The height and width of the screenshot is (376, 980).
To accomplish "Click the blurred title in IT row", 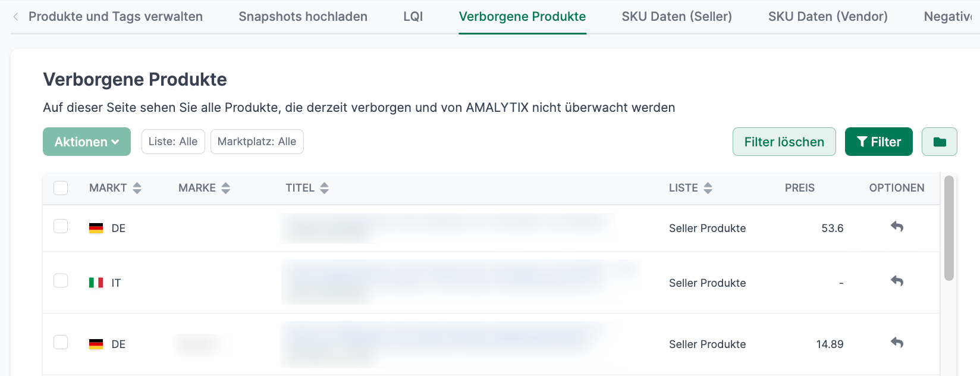I will point(461,281).
